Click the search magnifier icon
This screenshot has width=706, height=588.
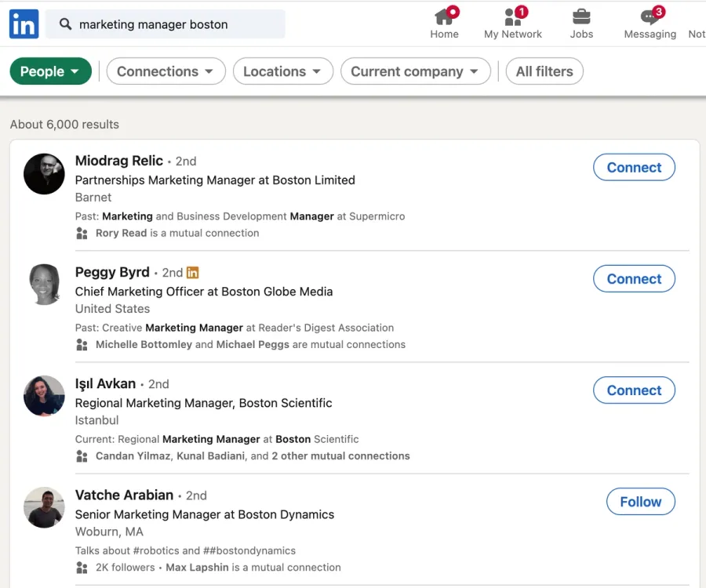pyautogui.click(x=65, y=24)
